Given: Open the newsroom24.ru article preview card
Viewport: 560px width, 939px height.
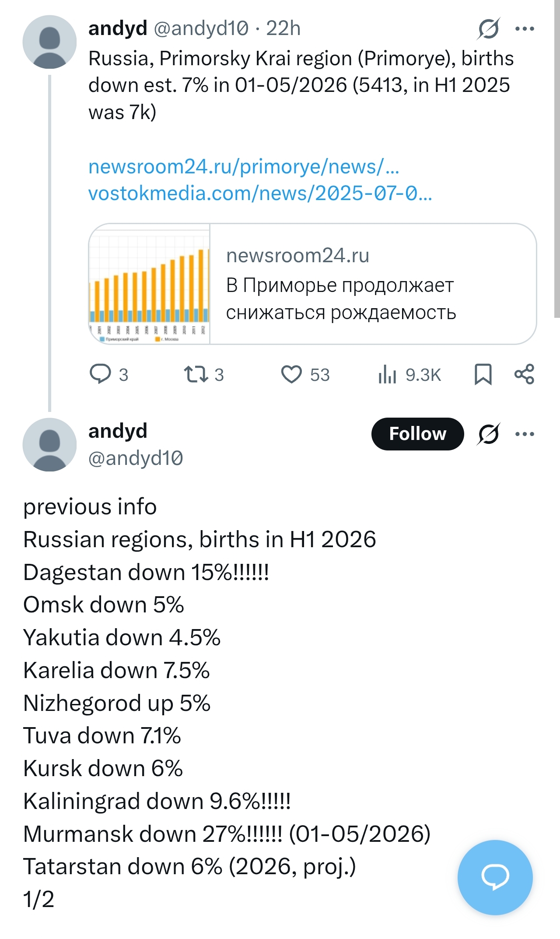Looking at the screenshot, I should coord(312,284).
